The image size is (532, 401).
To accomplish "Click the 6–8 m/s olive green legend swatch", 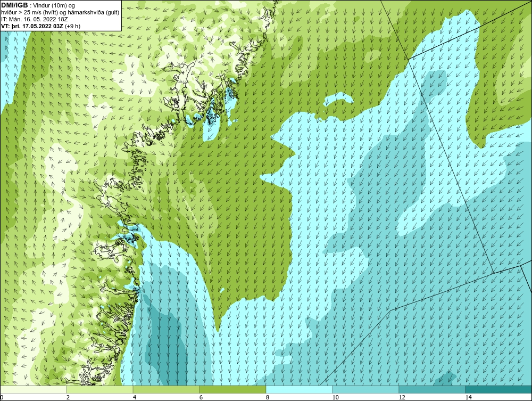I will 233,389.
